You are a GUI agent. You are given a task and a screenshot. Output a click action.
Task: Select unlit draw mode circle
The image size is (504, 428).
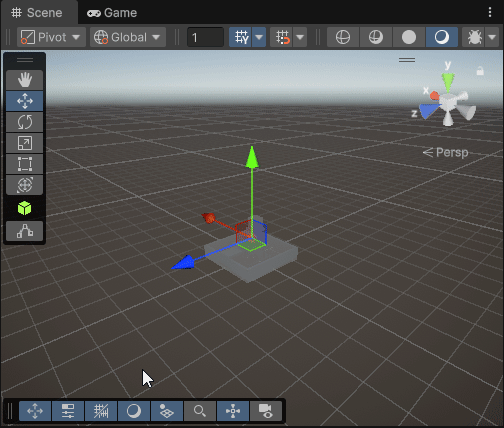tap(409, 37)
